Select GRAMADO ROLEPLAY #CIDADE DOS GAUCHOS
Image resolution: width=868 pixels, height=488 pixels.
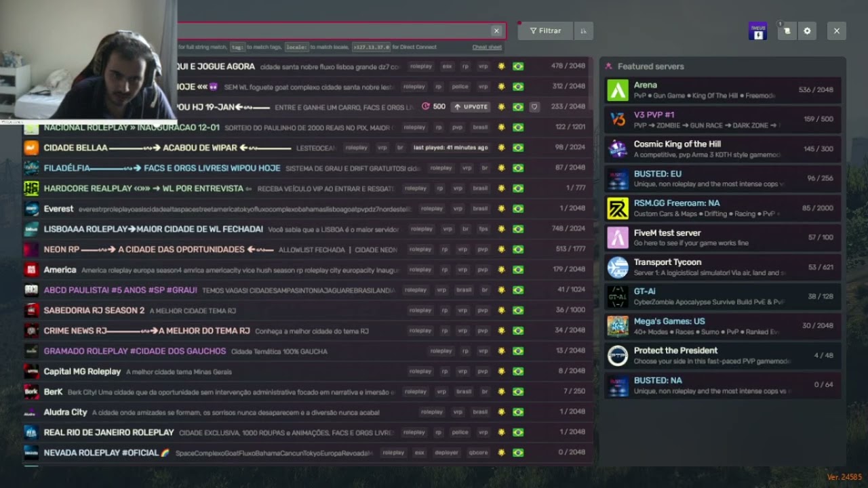[x=135, y=351]
